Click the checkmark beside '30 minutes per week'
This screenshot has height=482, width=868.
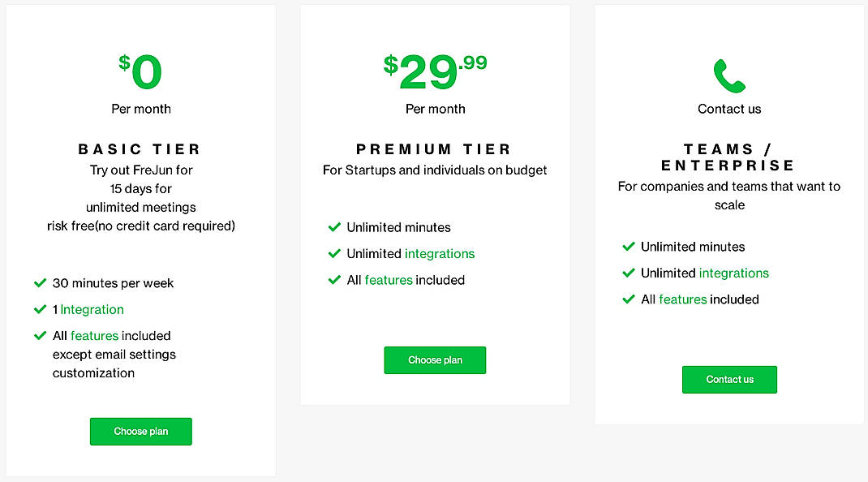[x=40, y=283]
